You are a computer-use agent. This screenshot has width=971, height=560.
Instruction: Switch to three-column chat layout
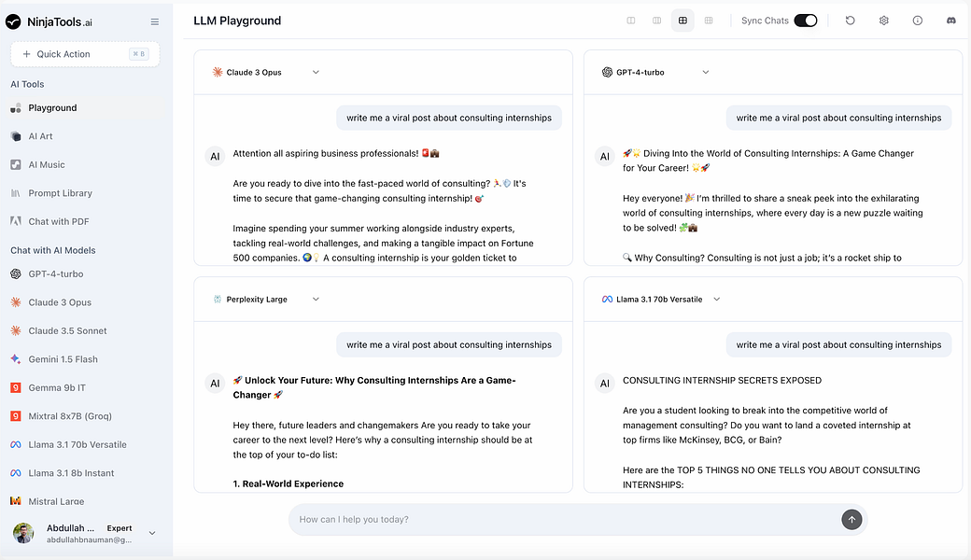[x=657, y=21]
